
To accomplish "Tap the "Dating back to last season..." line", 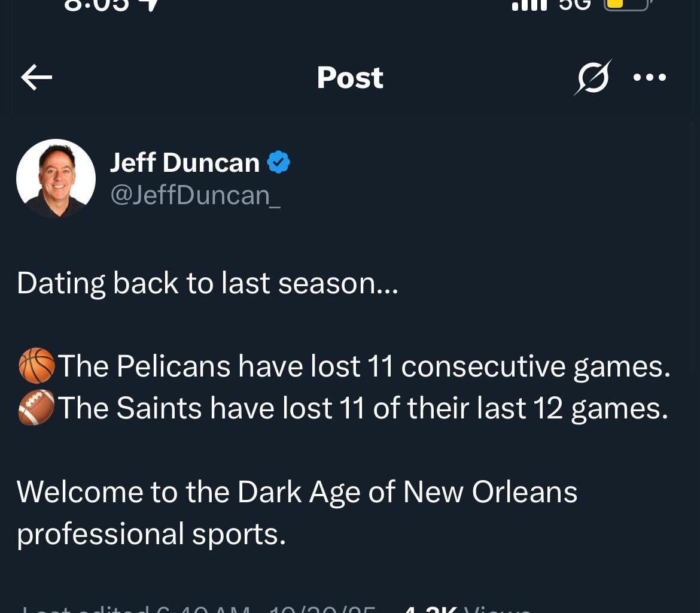I will click(x=207, y=283).
